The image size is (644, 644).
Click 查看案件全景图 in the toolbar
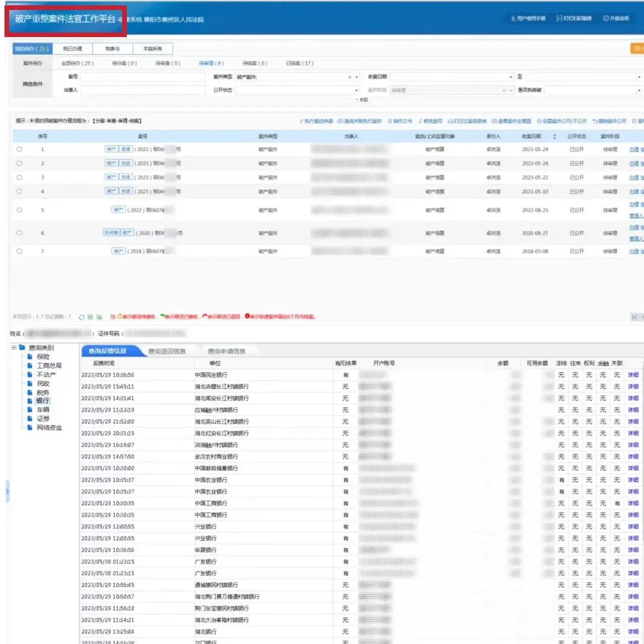coord(511,121)
